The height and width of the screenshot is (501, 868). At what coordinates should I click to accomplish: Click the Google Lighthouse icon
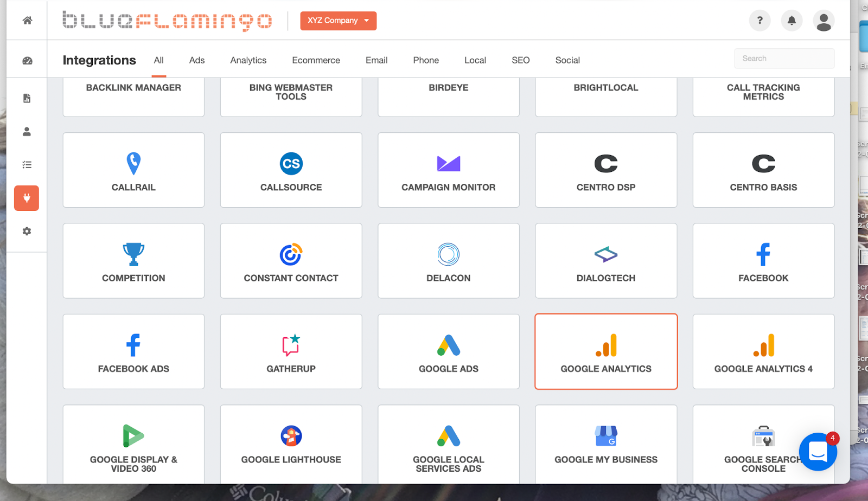[x=291, y=435]
